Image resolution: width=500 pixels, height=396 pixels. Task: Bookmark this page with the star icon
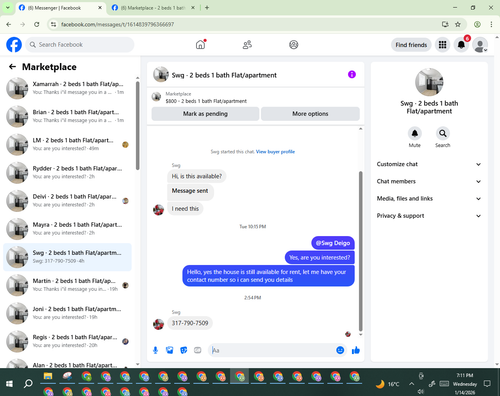(x=458, y=24)
